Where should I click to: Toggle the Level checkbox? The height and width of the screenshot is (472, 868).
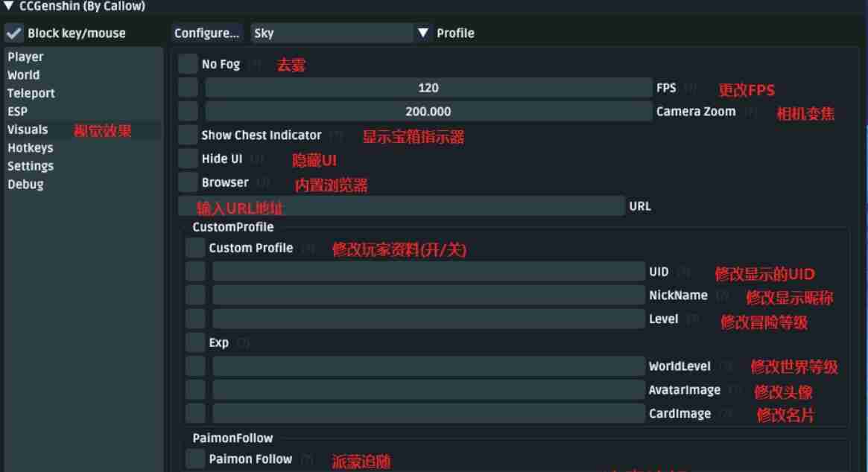tap(195, 319)
